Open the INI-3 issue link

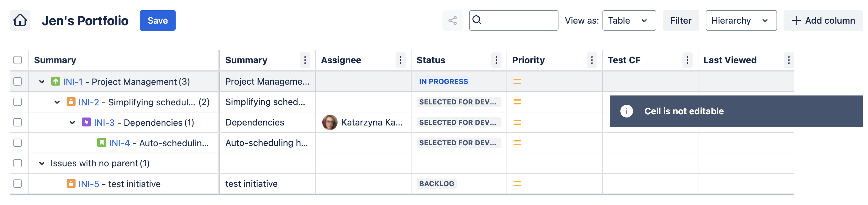pos(104,123)
